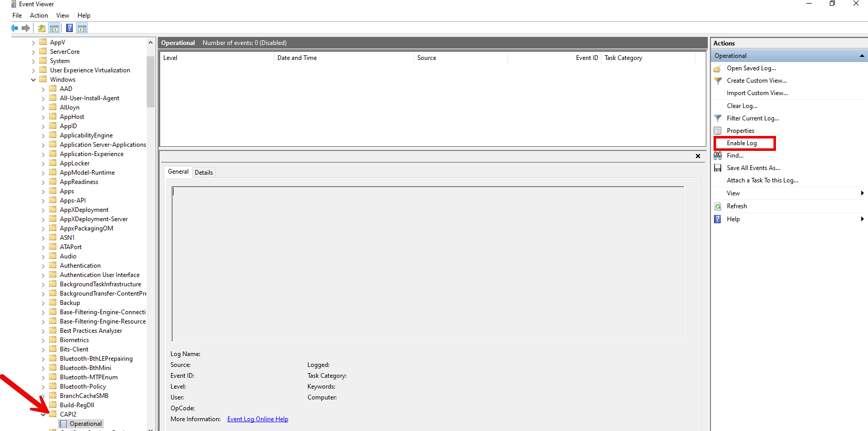Expand the ServerCore tree node
868x431 pixels.
tap(34, 52)
